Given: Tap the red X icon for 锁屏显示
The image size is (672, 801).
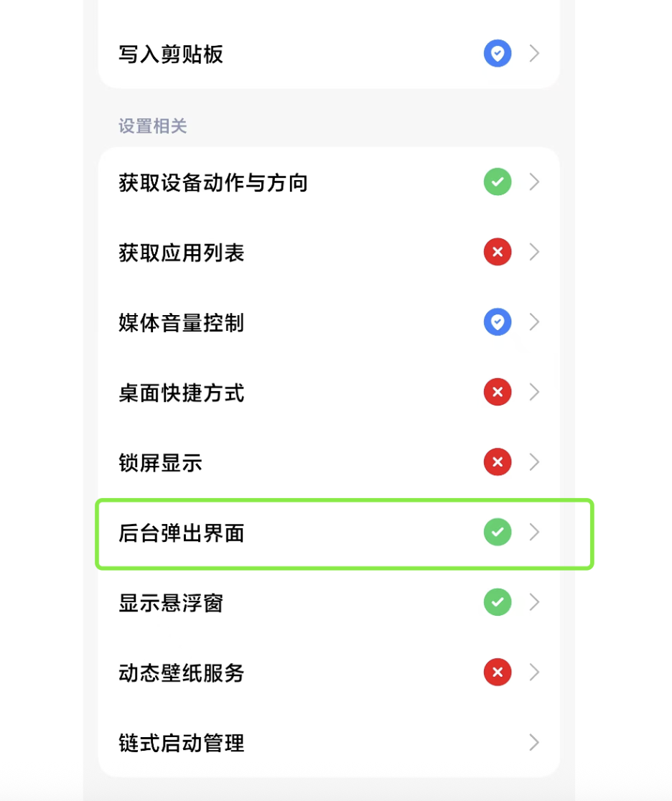Looking at the screenshot, I should 498,462.
